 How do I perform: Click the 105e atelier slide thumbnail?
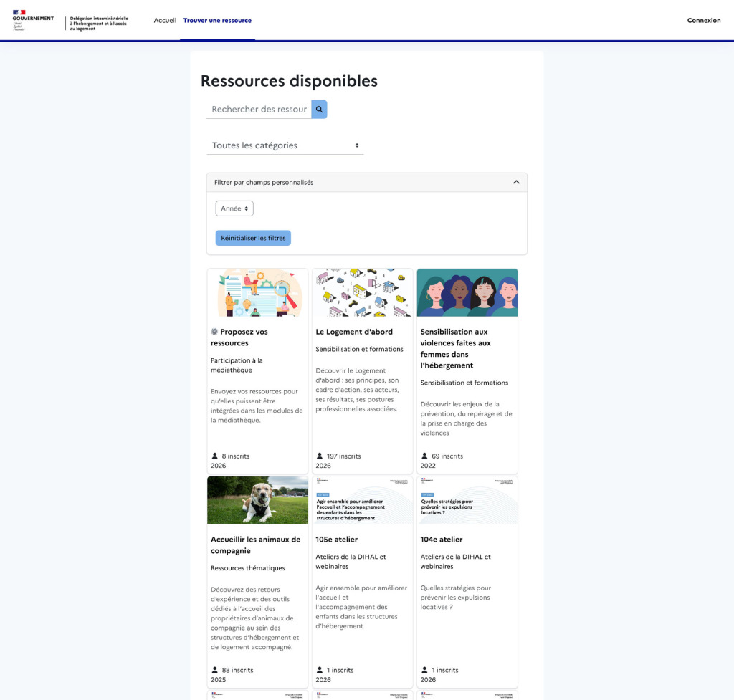click(x=362, y=500)
